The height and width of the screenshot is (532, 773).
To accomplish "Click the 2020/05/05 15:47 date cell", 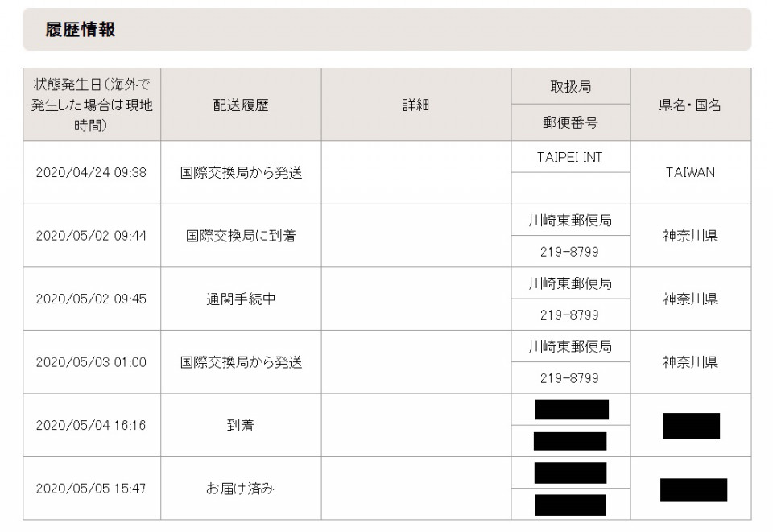I will (91, 489).
